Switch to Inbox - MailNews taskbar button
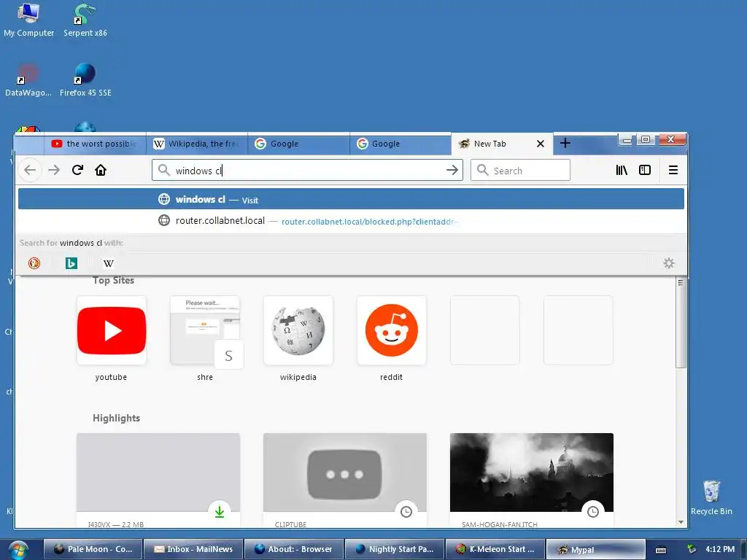 click(x=193, y=549)
